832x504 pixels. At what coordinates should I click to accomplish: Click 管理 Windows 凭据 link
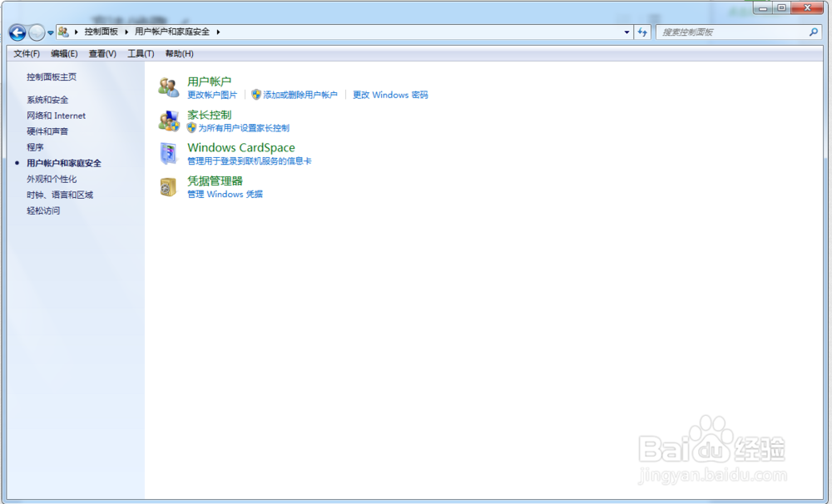click(225, 194)
